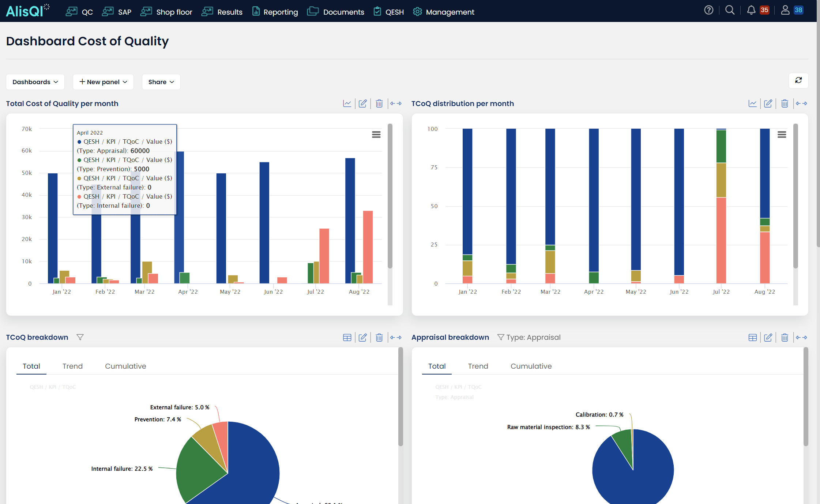
Task: Refresh the dashboard
Action: pyautogui.click(x=799, y=81)
